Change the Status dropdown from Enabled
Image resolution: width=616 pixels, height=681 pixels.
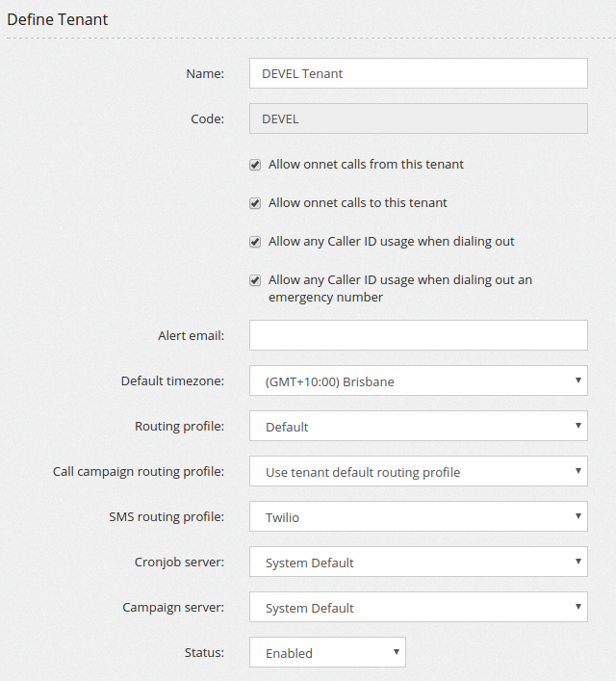327,652
